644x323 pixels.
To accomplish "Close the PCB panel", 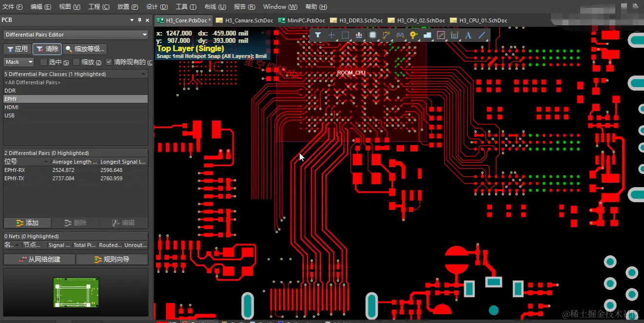I will pos(148,20).
